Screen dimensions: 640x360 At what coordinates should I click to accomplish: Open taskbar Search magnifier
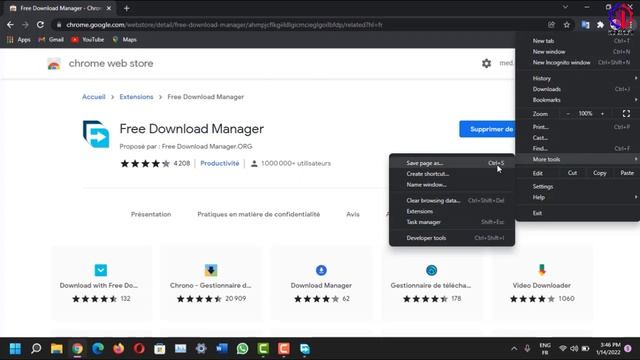(x=36, y=349)
